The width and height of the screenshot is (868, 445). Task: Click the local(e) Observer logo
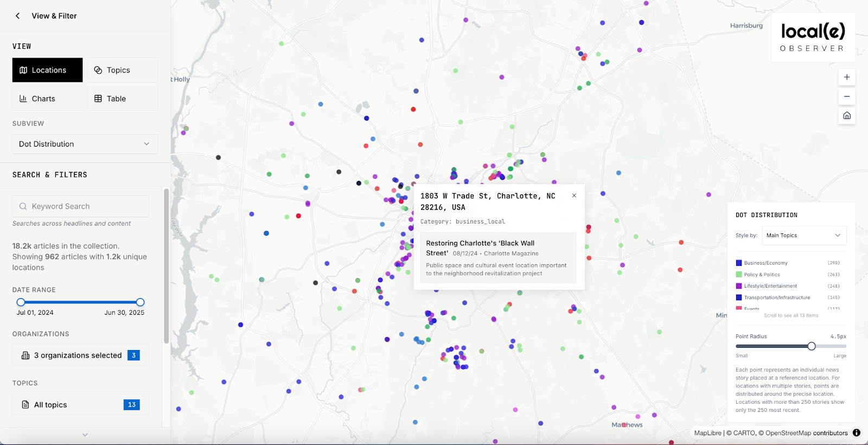click(x=813, y=37)
